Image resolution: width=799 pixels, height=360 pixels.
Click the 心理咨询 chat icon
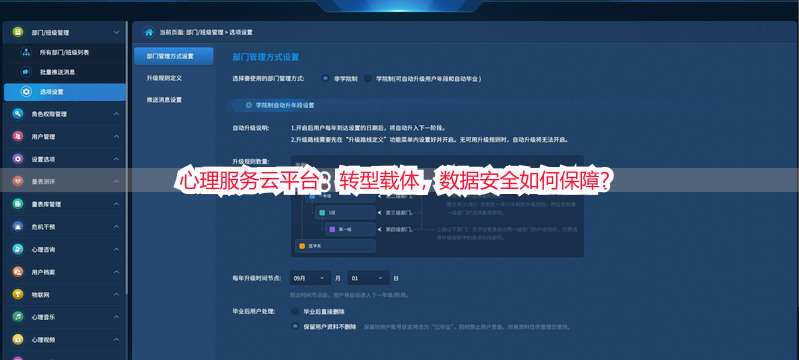tap(18, 249)
